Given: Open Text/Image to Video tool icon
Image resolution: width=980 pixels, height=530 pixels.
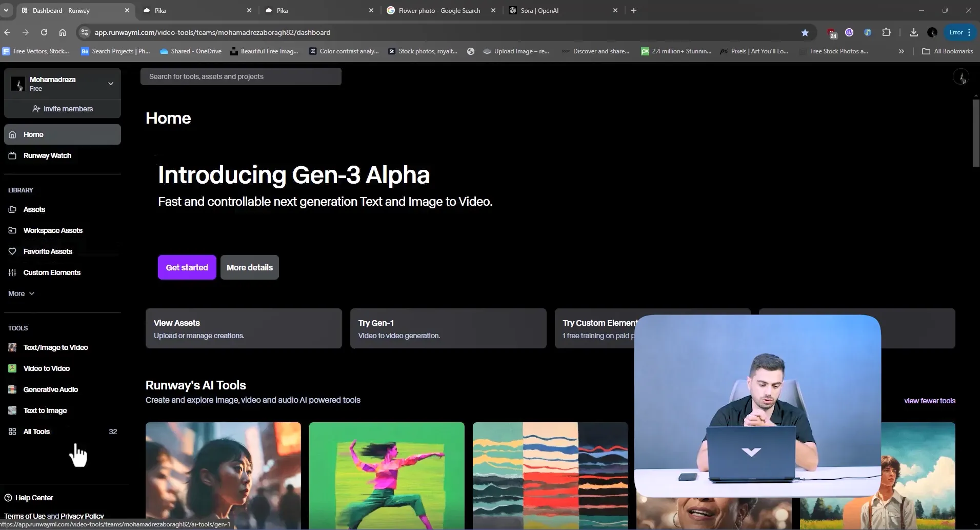Looking at the screenshot, I should (12, 347).
